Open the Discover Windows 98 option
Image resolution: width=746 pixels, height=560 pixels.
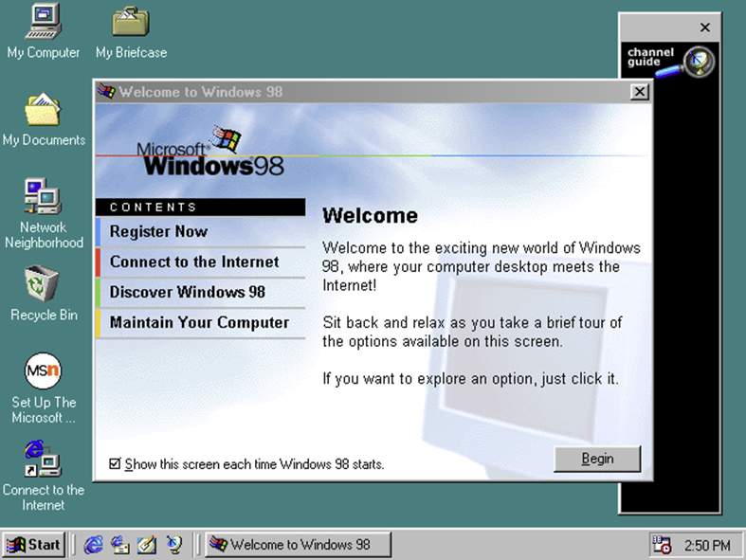(188, 293)
